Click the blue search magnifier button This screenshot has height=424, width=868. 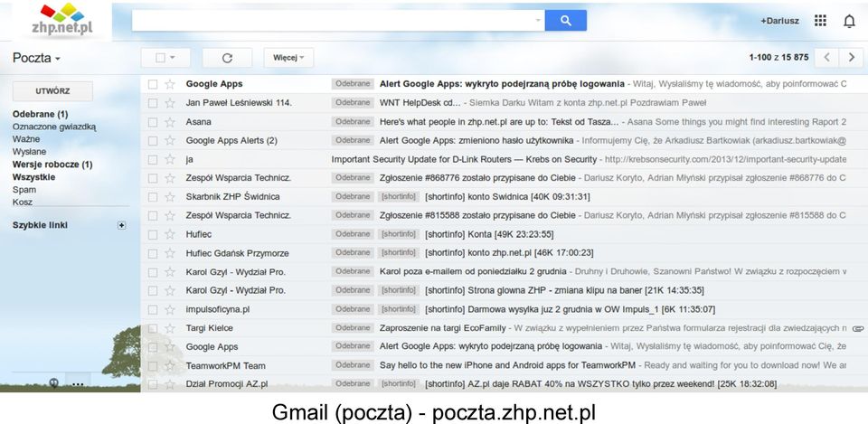click(x=565, y=21)
